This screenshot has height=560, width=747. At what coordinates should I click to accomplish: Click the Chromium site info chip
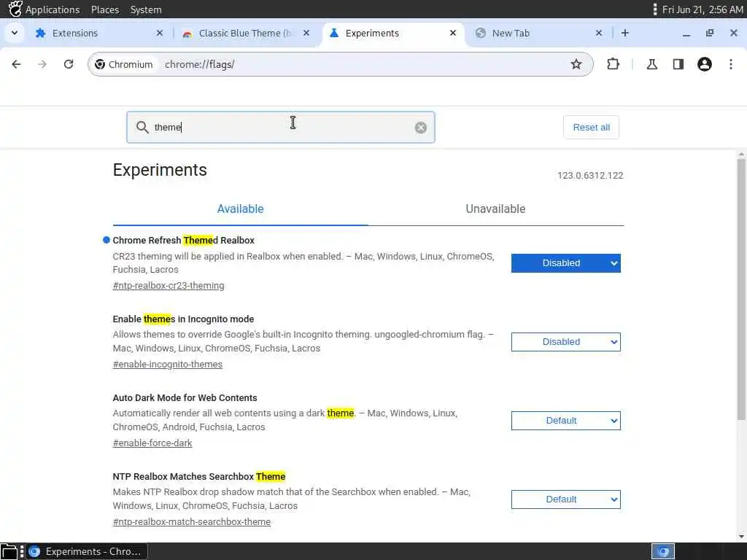pos(124,64)
